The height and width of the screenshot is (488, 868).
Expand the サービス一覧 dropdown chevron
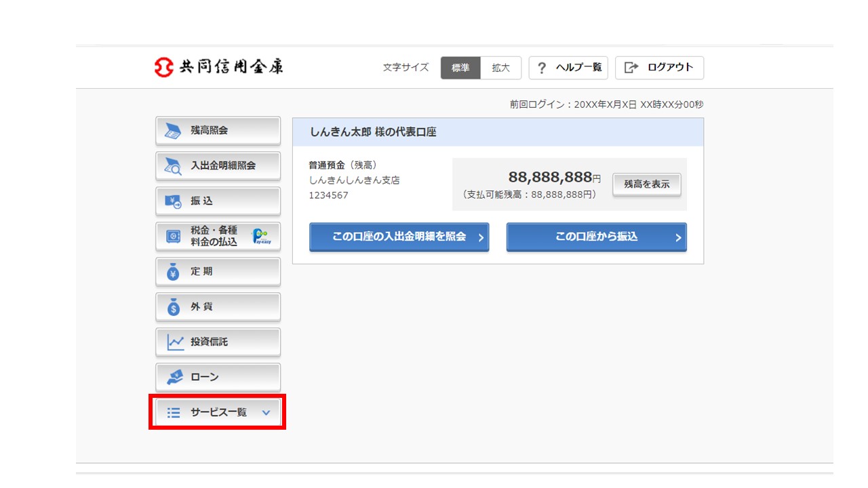point(266,413)
